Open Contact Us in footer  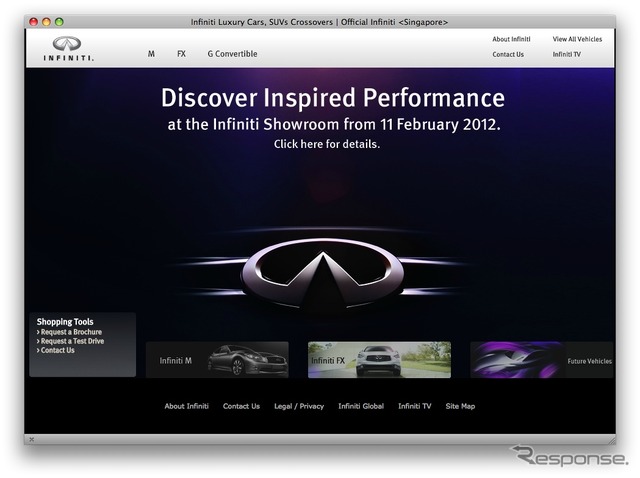click(x=241, y=406)
